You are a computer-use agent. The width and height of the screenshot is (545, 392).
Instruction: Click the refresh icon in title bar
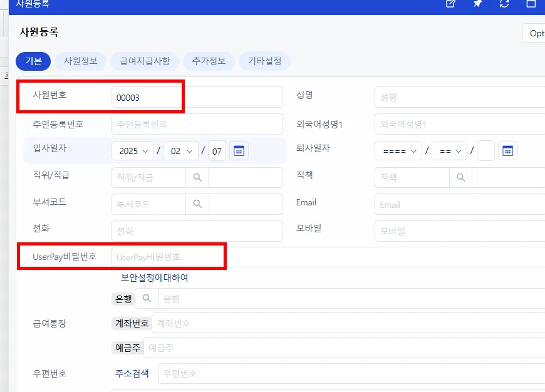tap(504, 4)
